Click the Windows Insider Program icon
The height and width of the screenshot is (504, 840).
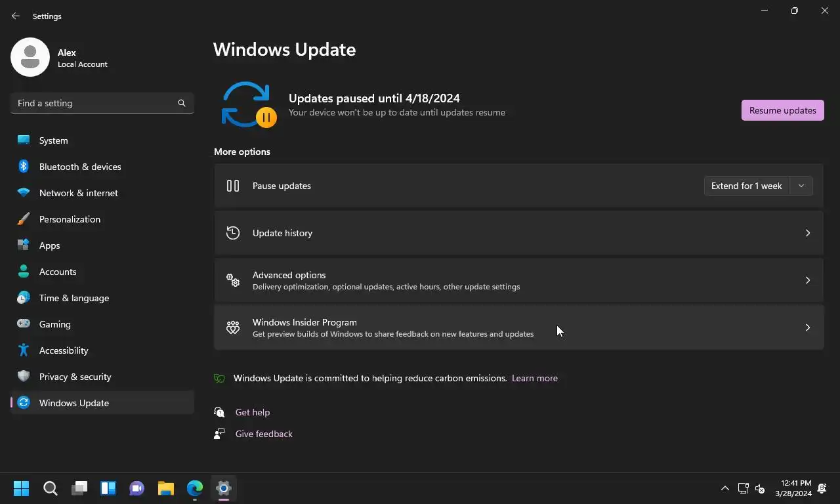pyautogui.click(x=233, y=327)
